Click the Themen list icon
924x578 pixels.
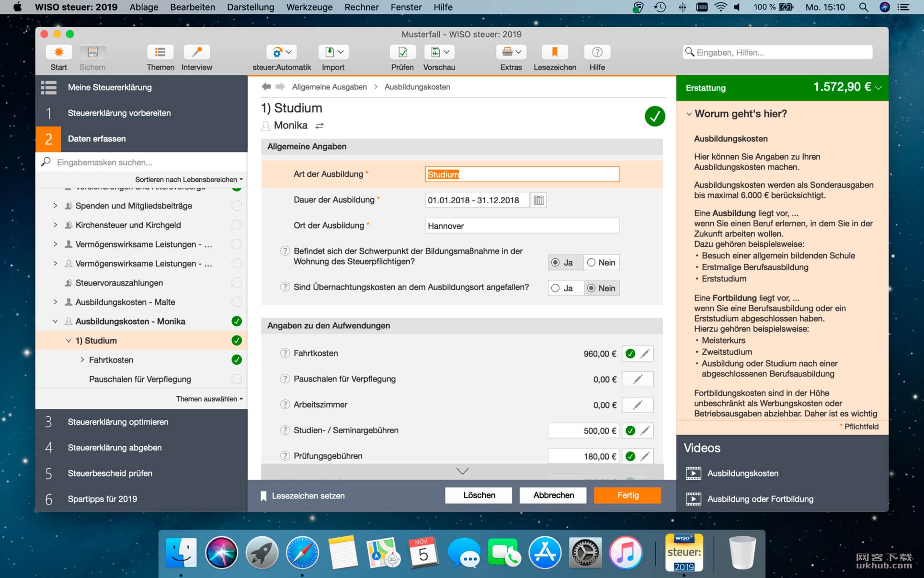tap(160, 52)
